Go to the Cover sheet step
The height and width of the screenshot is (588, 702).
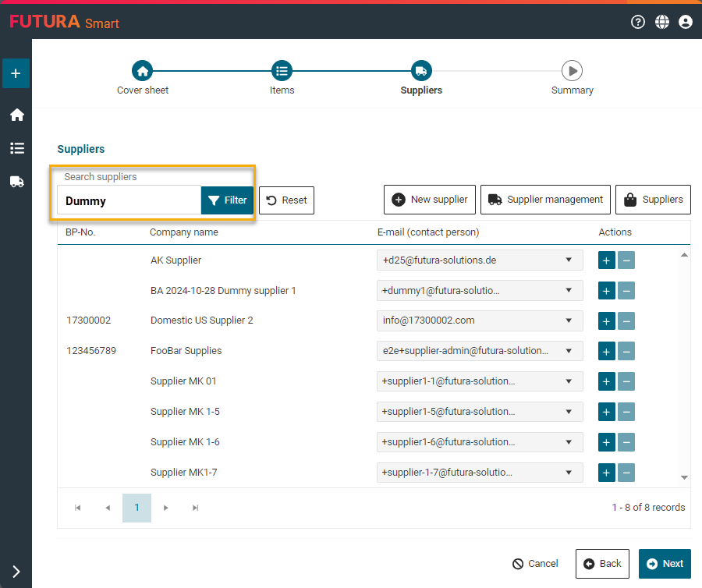pyautogui.click(x=142, y=71)
